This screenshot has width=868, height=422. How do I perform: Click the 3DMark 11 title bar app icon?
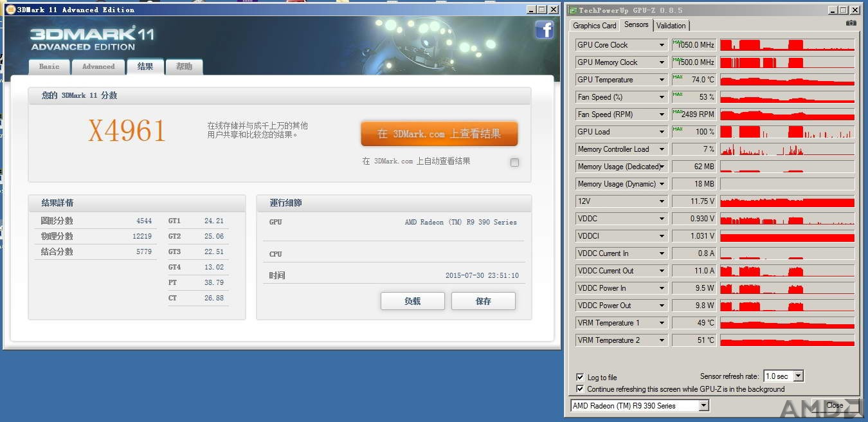10,10
